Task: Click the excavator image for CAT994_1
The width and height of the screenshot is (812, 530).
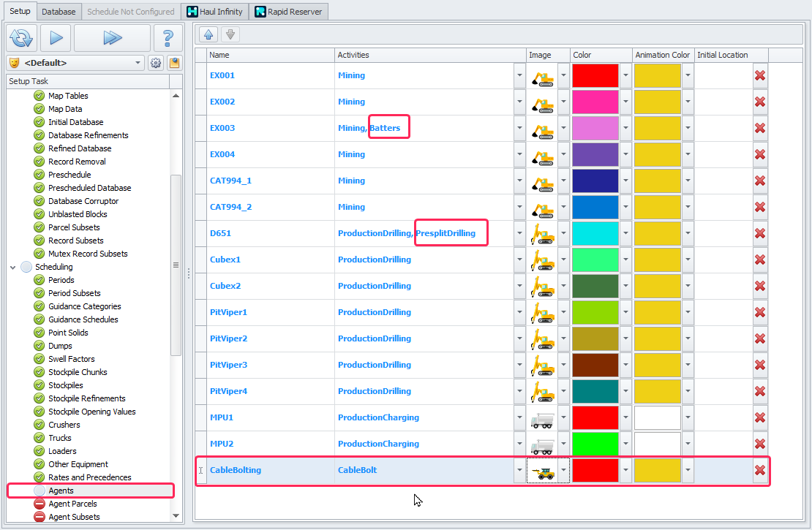Action: (542, 181)
